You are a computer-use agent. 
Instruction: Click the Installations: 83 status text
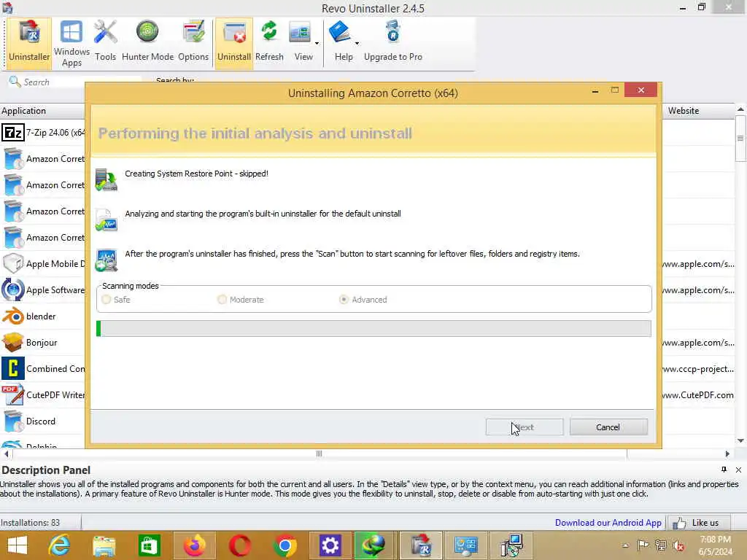pos(31,522)
